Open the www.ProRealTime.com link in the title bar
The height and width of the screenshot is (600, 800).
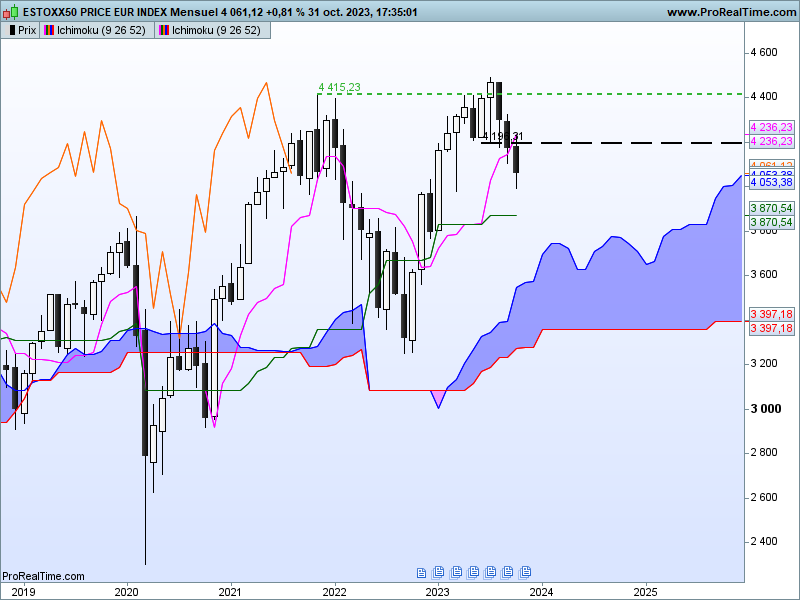point(732,12)
